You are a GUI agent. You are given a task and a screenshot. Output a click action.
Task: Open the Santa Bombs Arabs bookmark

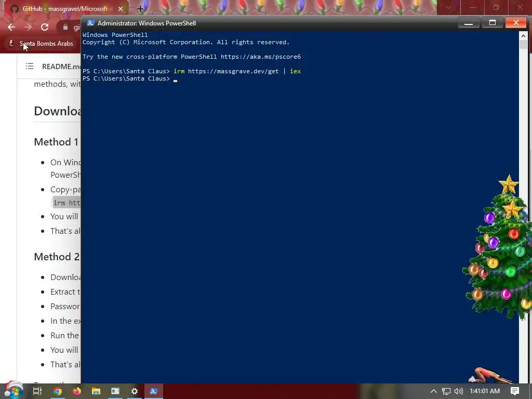pyautogui.click(x=41, y=44)
